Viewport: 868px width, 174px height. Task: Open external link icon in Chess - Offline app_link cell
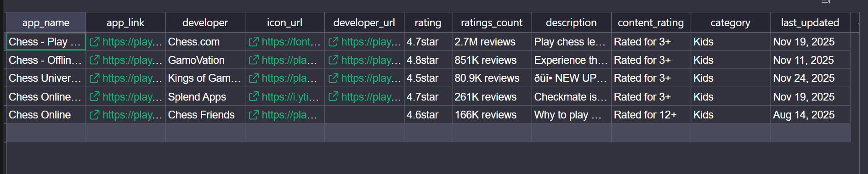click(x=94, y=60)
